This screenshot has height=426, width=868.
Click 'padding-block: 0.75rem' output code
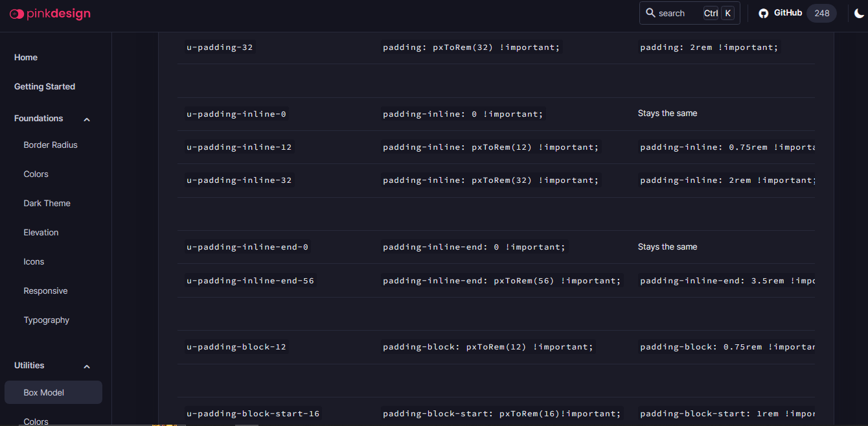(726, 347)
